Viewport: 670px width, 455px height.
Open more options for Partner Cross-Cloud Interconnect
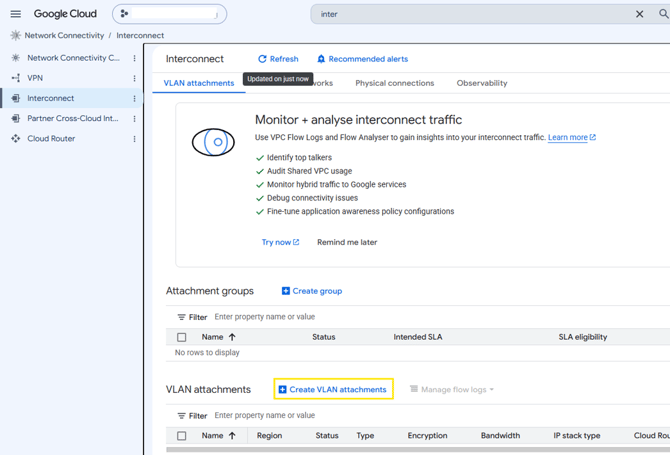click(x=134, y=119)
